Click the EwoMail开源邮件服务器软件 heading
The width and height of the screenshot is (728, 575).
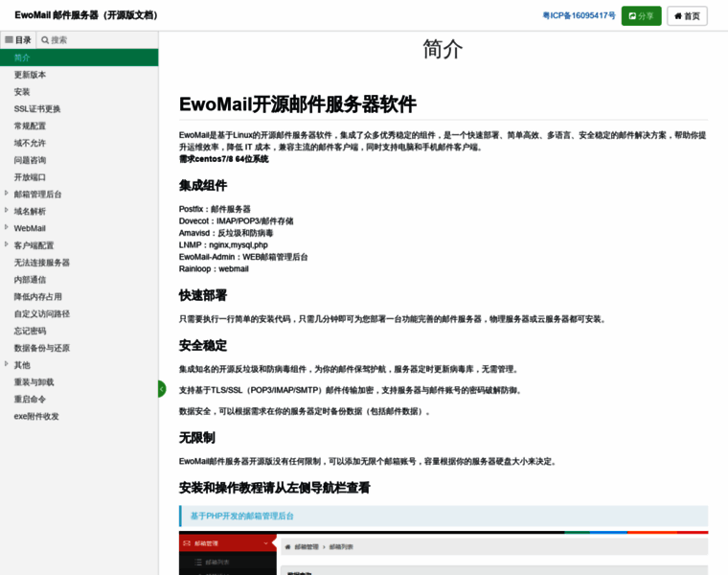tap(298, 104)
